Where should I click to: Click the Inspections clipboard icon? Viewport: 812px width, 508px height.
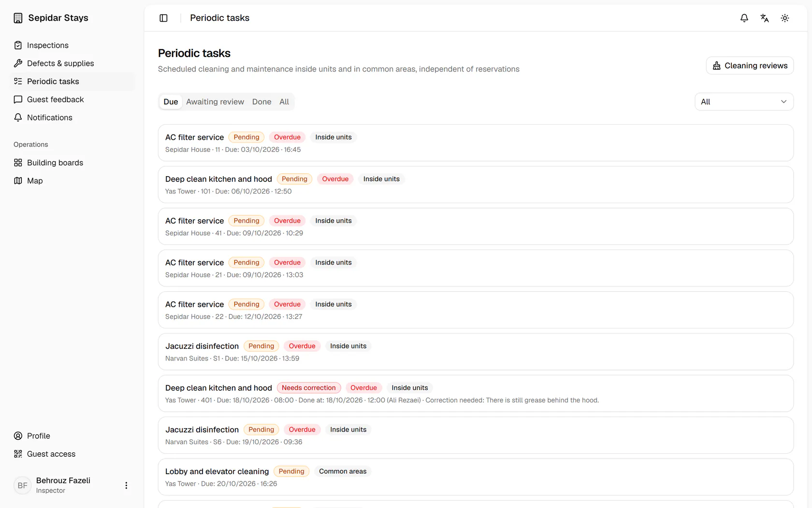(18, 45)
